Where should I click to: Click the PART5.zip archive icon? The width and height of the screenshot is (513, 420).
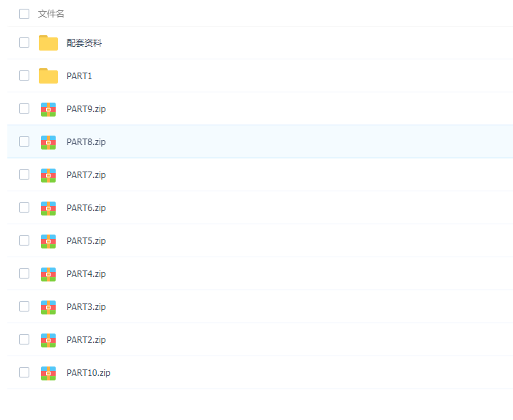coord(48,241)
